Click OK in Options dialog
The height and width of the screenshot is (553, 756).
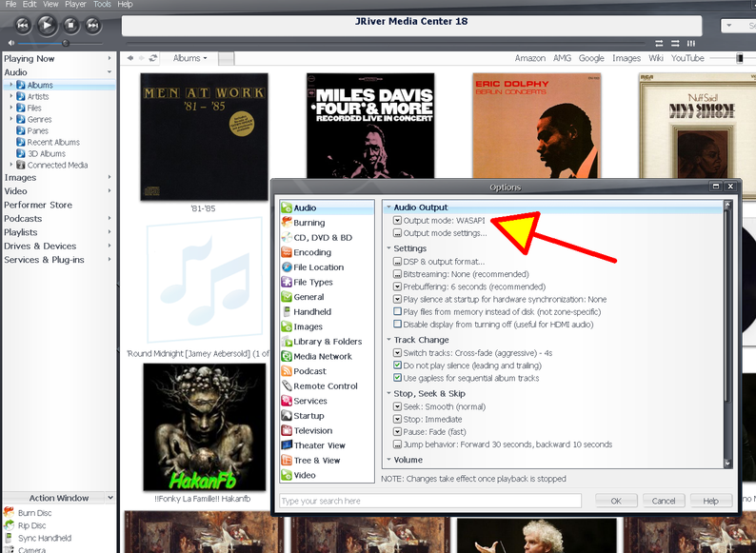(x=616, y=501)
